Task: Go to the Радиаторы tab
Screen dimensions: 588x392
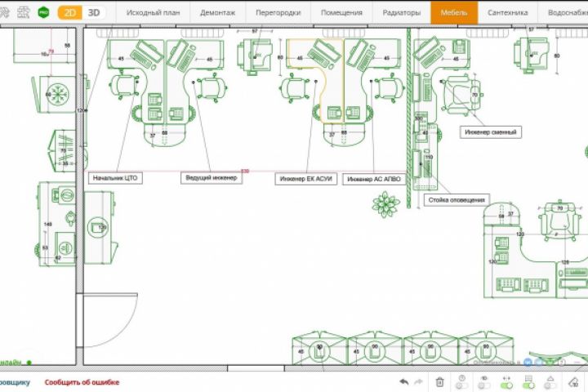Action: click(x=402, y=13)
